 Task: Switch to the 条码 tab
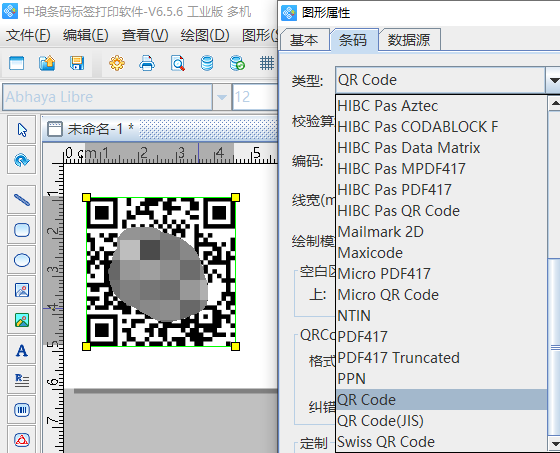(x=353, y=40)
